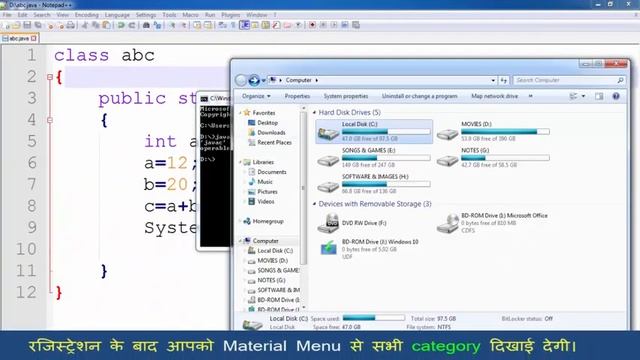Click System properties in Explorer command bar
Screen dimensions: 640x360
(346, 96)
